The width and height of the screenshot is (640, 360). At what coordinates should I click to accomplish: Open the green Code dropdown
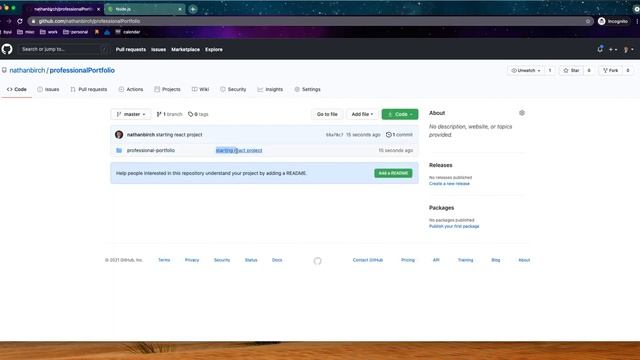coord(400,114)
